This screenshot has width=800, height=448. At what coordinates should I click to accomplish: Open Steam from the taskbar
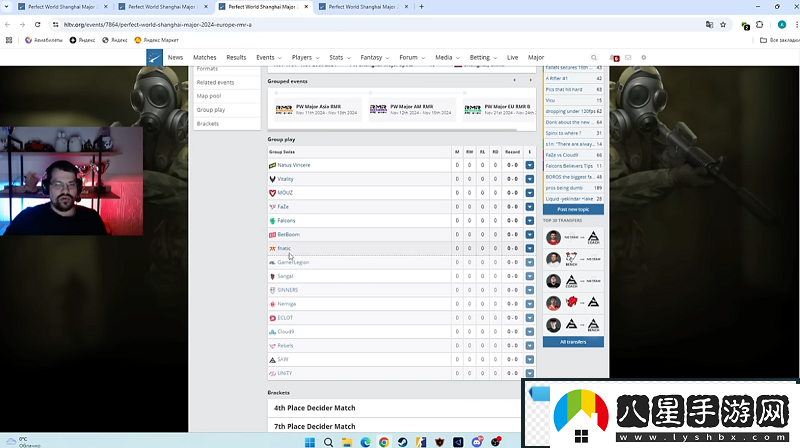(x=403, y=442)
